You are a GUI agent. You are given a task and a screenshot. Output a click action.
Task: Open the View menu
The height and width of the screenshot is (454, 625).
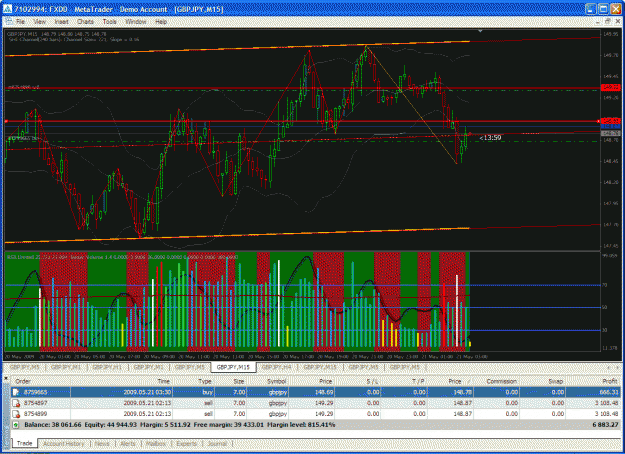click(39, 22)
